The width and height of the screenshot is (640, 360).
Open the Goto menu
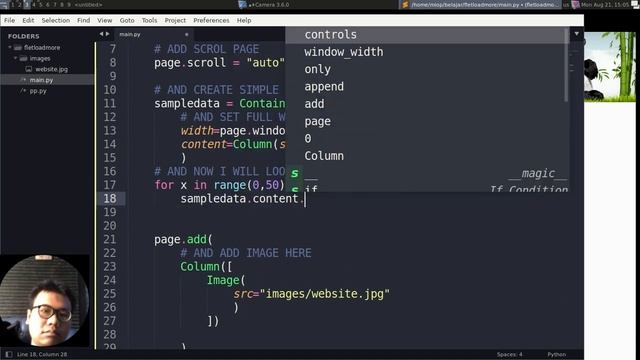(127, 20)
